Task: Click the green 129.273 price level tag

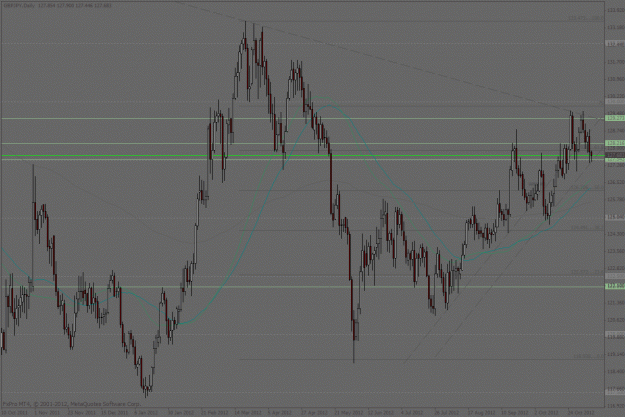Action: [x=615, y=118]
